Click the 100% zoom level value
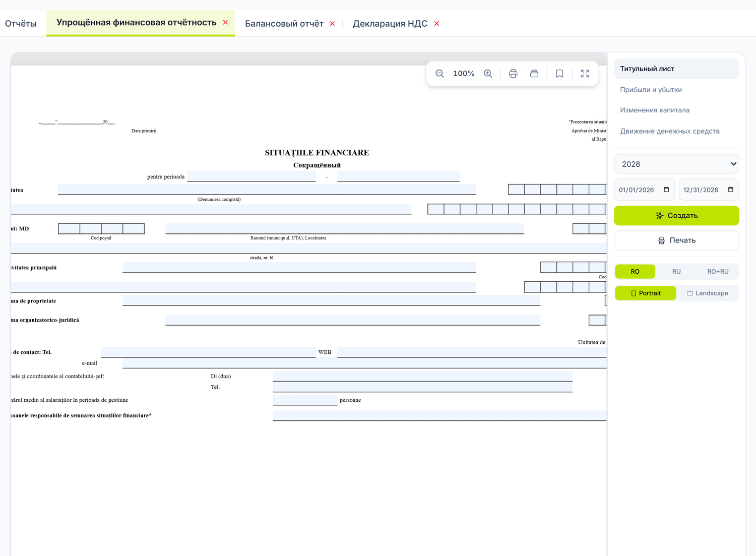The width and height of the screenshot is (756, 556). 464,74
